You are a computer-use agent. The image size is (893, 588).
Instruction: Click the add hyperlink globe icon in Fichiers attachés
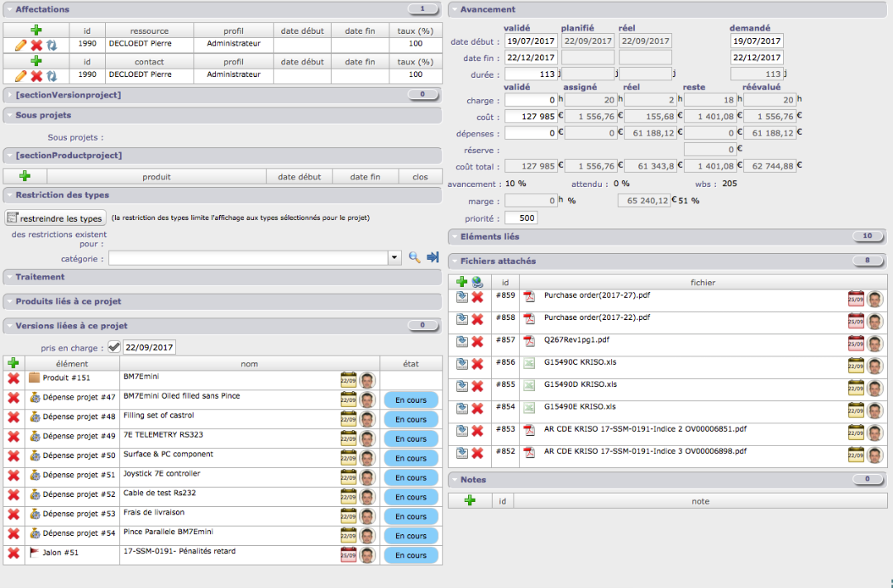(476, 282)
